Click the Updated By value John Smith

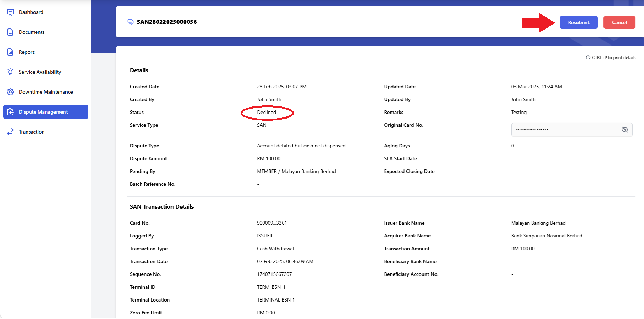523,99
